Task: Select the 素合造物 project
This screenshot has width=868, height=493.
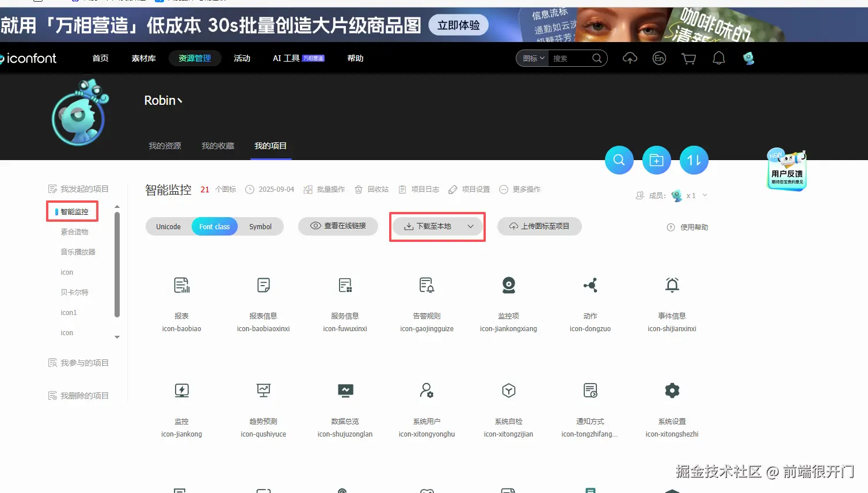Action: click(75, 232)
